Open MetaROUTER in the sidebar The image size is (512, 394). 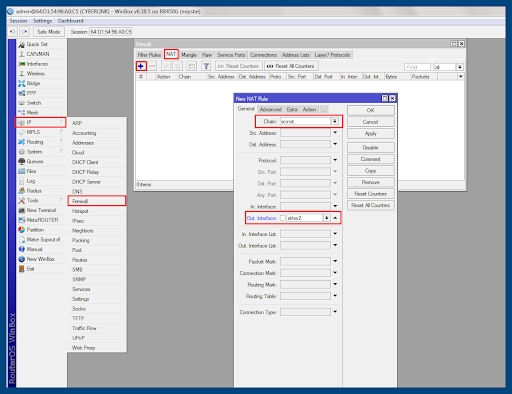[x=42, y=220]
